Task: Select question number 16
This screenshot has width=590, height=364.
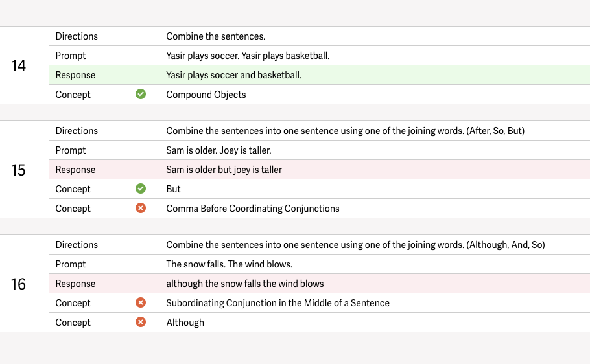Action: [x=19, y=284]
